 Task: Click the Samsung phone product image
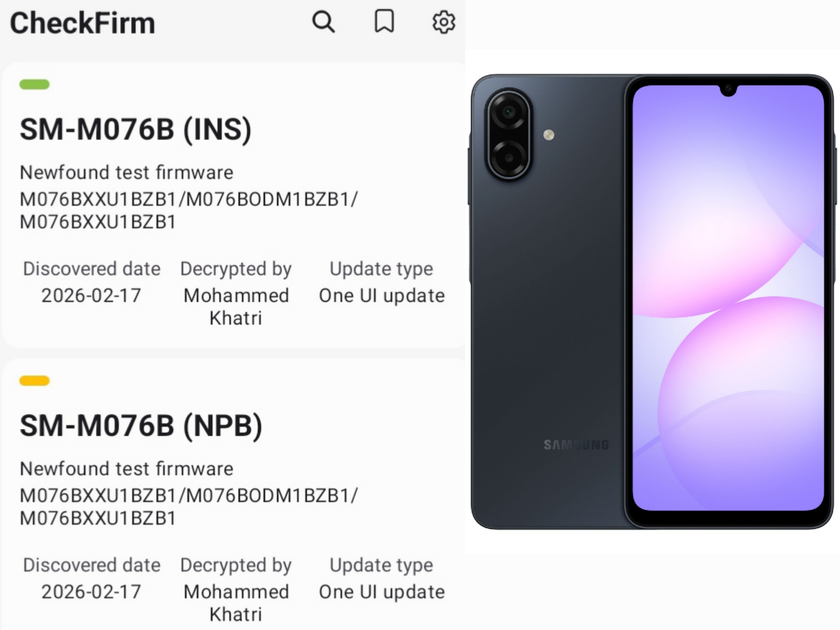coord(652,302)
